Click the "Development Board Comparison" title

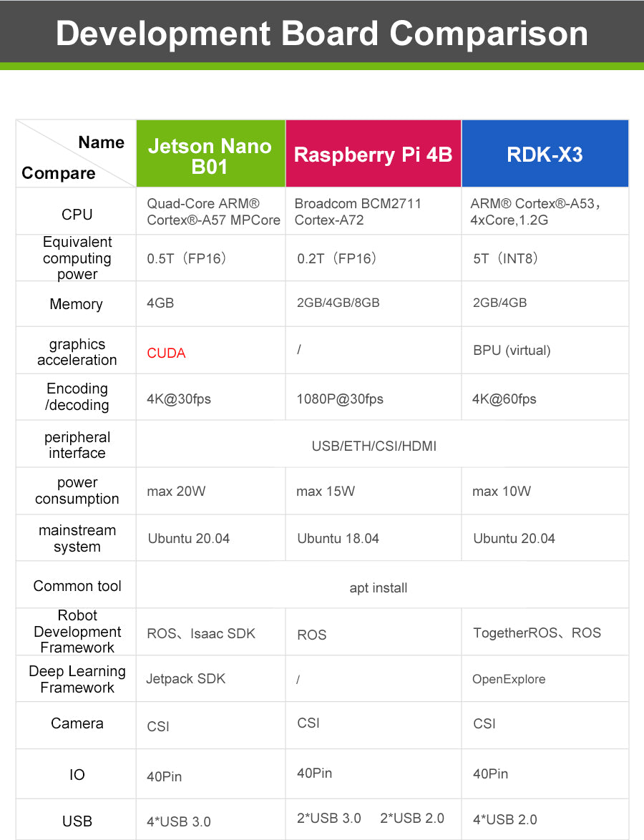(x=322, y=33)
